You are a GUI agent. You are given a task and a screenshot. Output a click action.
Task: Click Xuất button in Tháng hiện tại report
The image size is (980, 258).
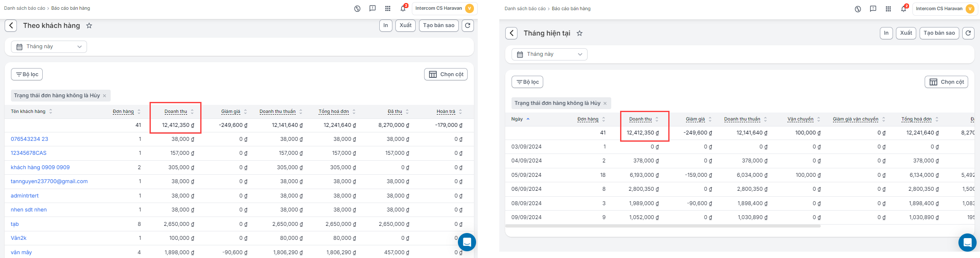[x=906, y=33]
